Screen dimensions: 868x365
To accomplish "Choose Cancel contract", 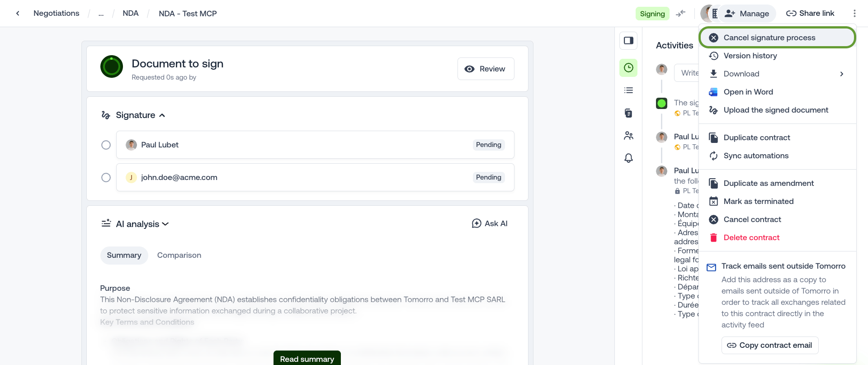I will coord(777,219).
